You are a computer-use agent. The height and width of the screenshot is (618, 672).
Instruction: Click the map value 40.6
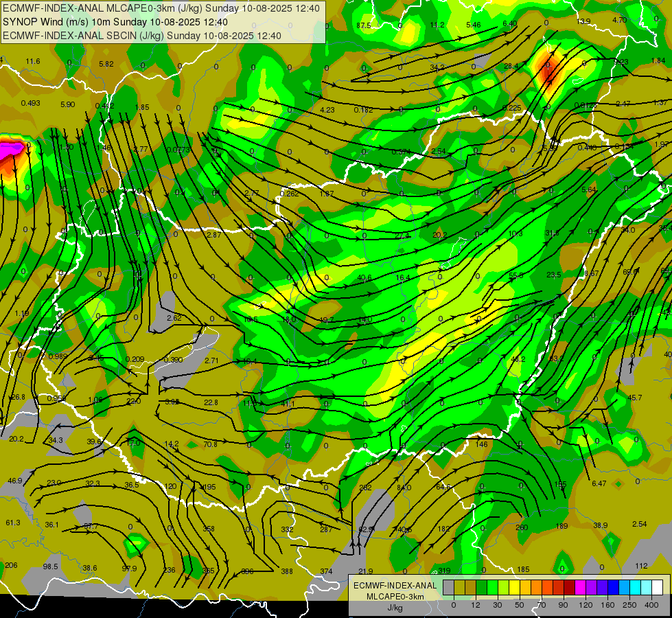pos(364,278)
